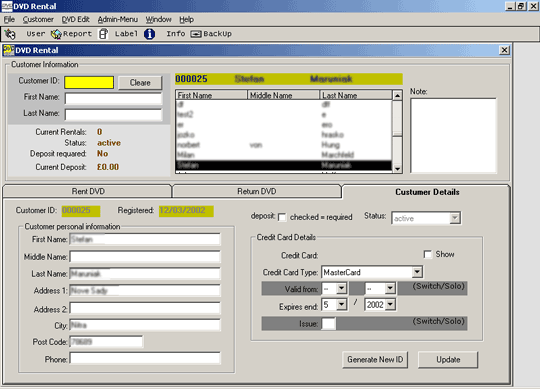Select the Custumer Details tab
This screenshot has width=540, height=389.
click(427, 192)
